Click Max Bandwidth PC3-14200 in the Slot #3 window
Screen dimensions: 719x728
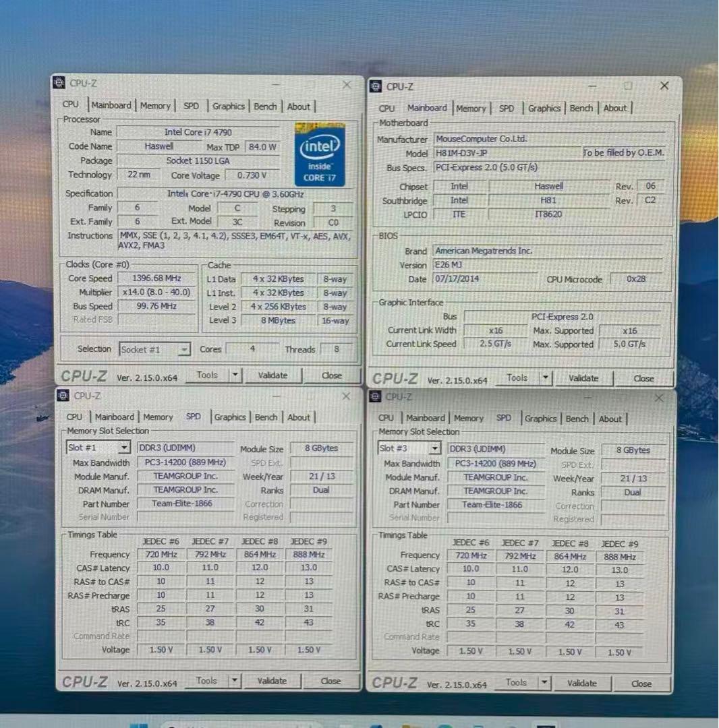(496, 463)
